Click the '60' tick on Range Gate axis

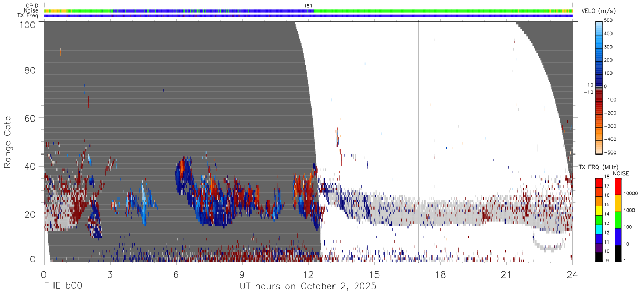(x=31, y=118)
